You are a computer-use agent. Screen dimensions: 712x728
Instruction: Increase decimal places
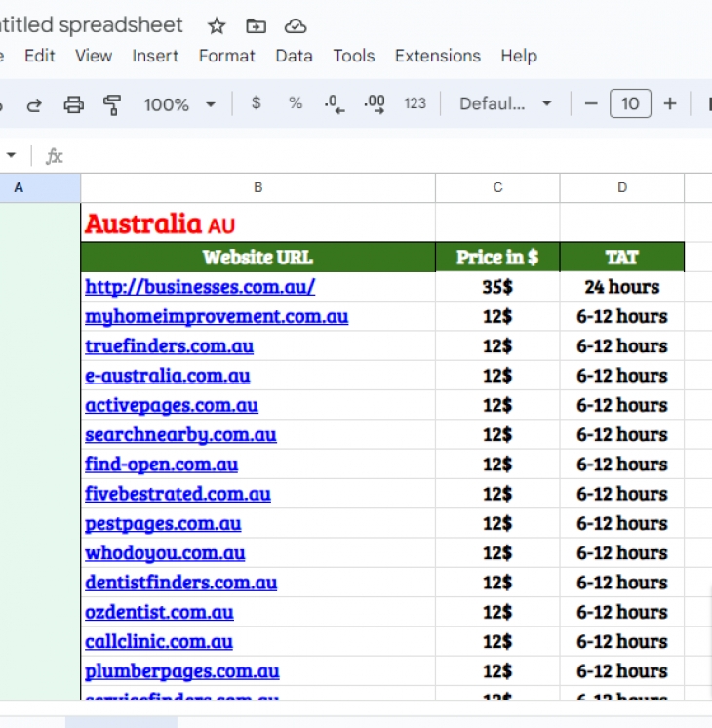click(x=375, y=104)
